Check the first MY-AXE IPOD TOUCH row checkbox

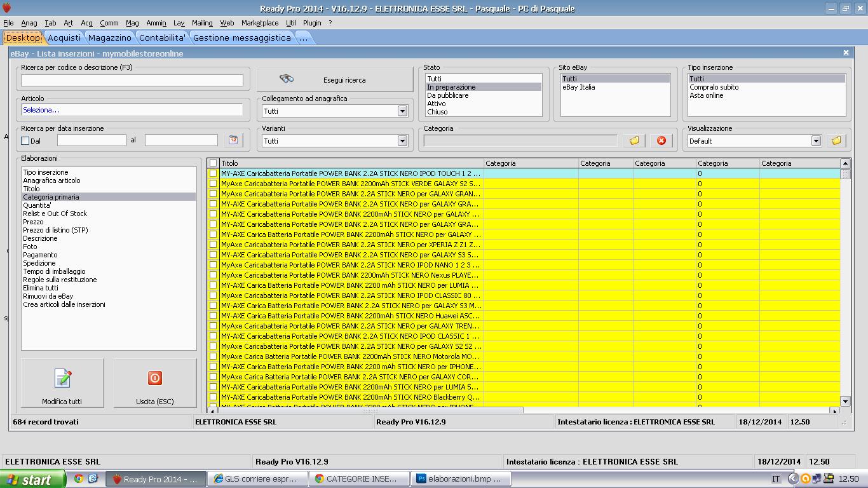(x=214, y=173)
